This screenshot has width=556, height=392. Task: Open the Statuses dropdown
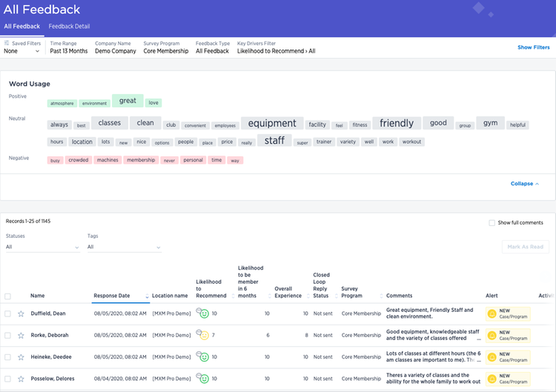(42, 247)
